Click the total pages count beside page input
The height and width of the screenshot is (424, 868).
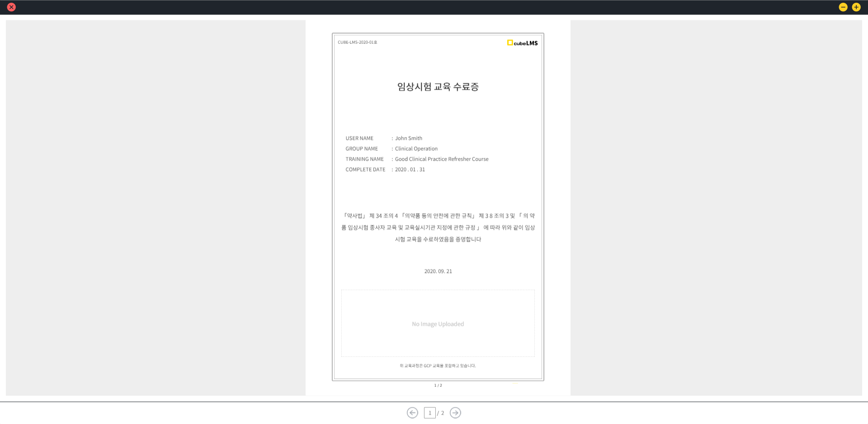(443, 413)
